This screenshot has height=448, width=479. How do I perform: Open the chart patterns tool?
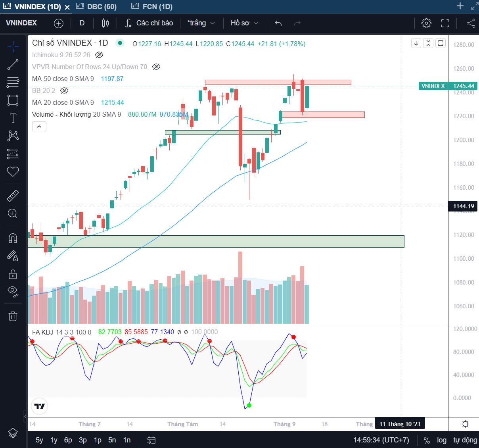[13, 136]
